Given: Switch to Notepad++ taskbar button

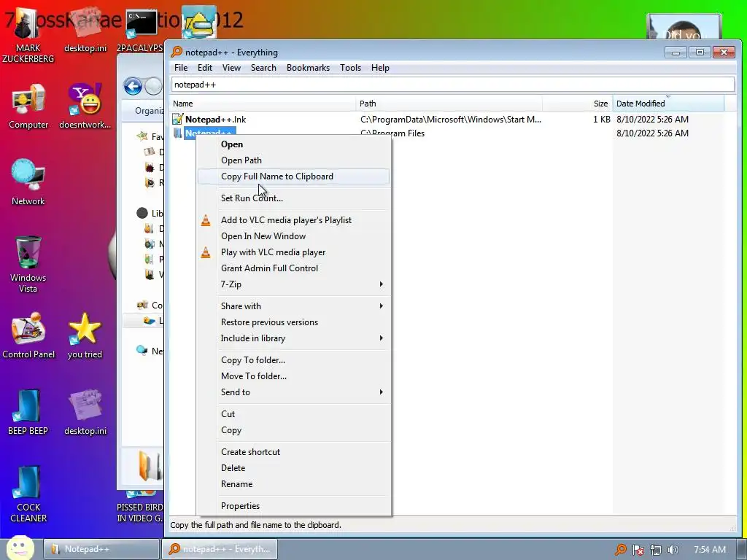Looking at the screenshot, I should click(x=101, y=549).
